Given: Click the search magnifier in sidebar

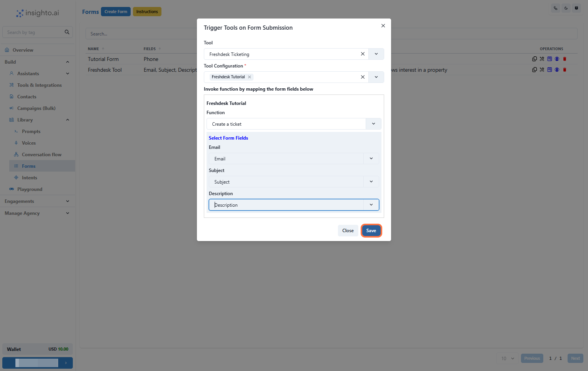Looking at the screenshot, I should pos(67,32).
